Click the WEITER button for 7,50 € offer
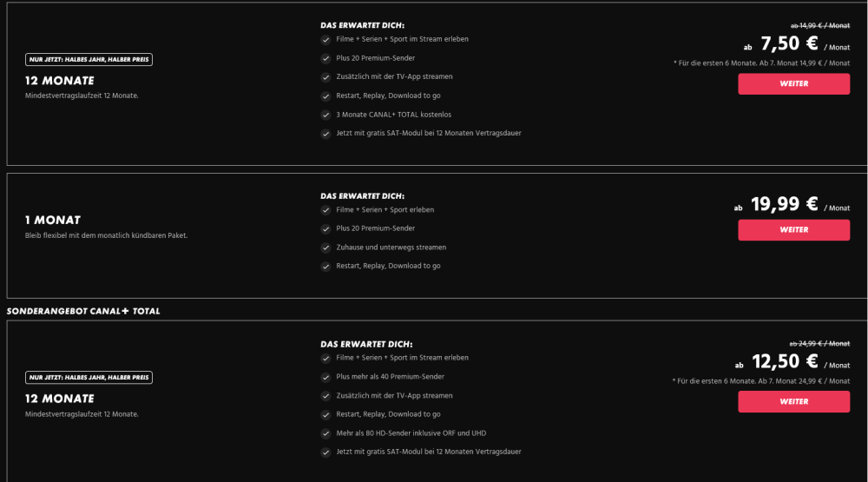This screenshot has height=482, width=868. [x=793, y=84]
